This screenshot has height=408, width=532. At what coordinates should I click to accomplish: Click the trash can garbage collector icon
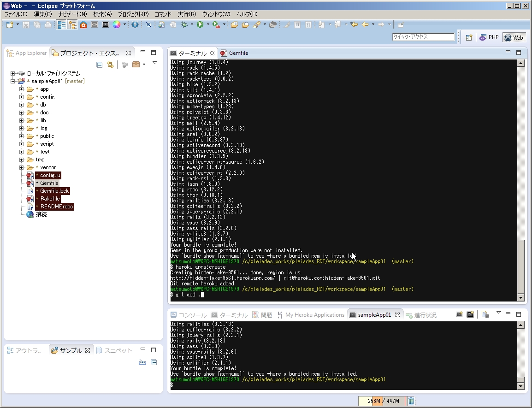coord(411,401)
